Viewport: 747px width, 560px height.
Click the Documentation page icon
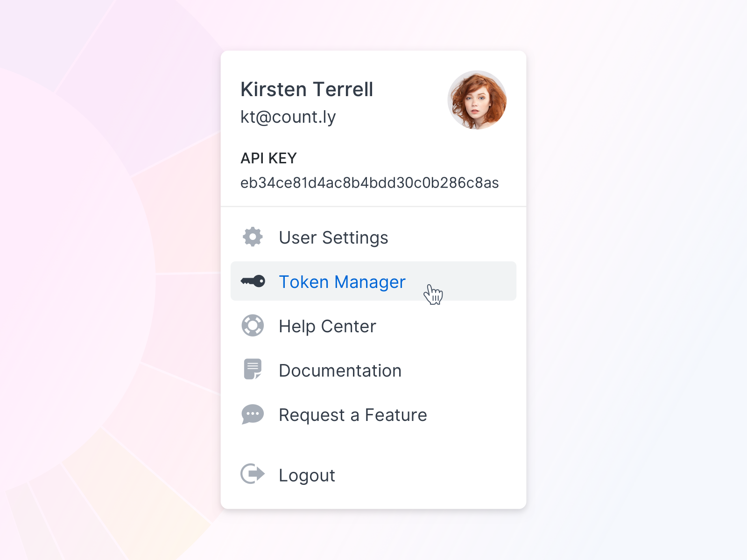(253, 369)
